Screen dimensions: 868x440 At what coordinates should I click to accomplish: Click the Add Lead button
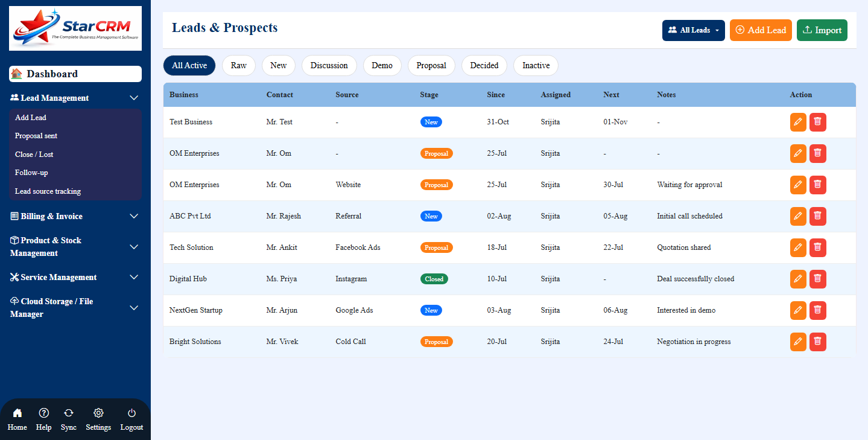761,30
